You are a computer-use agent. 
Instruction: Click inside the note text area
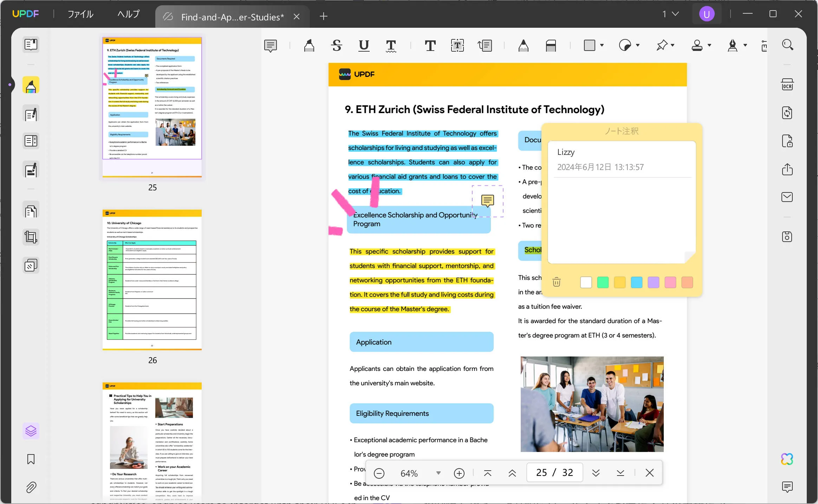622,220
